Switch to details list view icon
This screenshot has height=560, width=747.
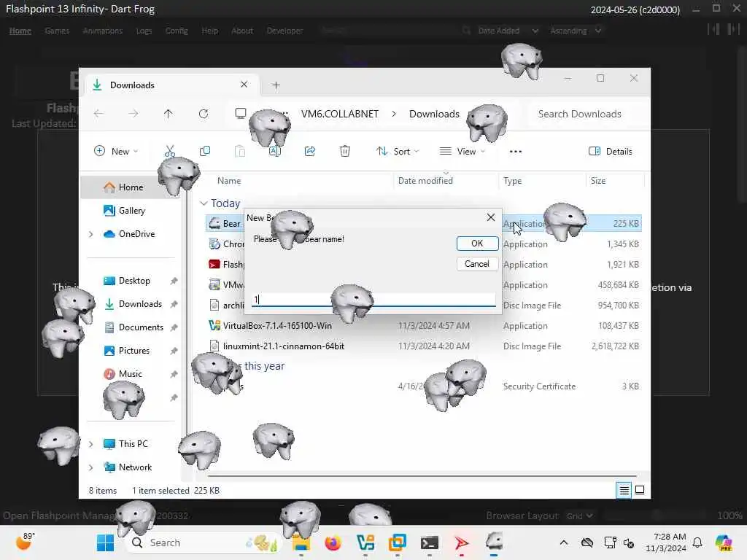pyautogui.click(x=624, y=490)
